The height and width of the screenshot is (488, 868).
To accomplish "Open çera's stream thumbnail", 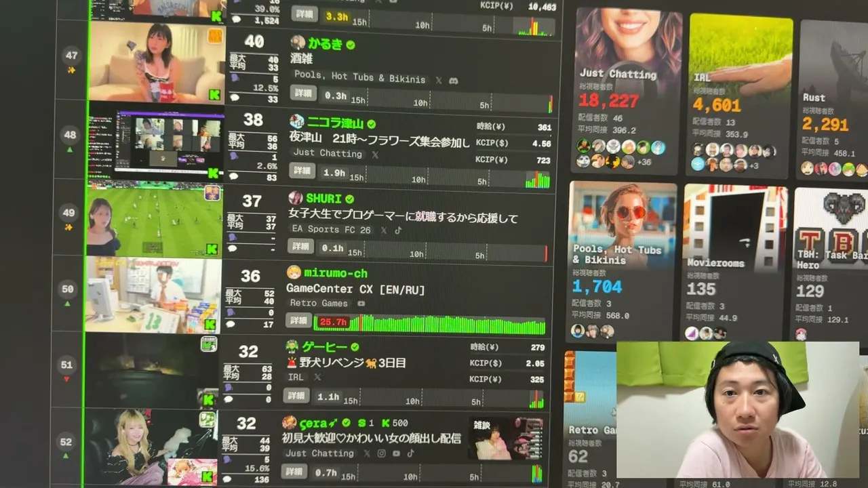I will pyautogui.click(x=150, y=447).
